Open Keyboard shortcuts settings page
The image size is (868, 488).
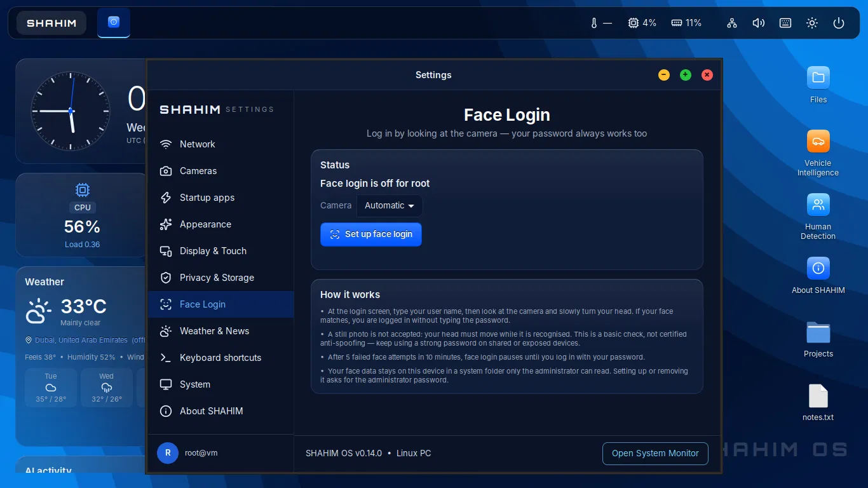click(x=221, y=358)
